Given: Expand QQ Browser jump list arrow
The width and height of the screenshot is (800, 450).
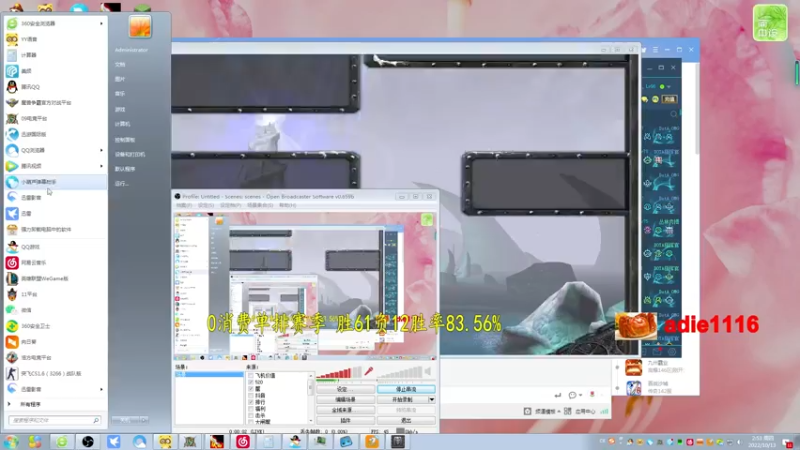Looking at the screenshot, I should tap(101, 150).
